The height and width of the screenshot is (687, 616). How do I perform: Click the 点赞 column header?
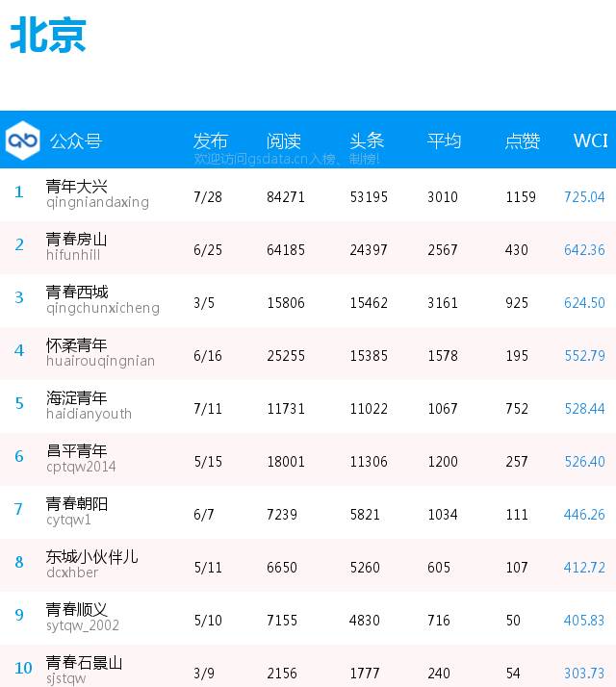(522, 141)
